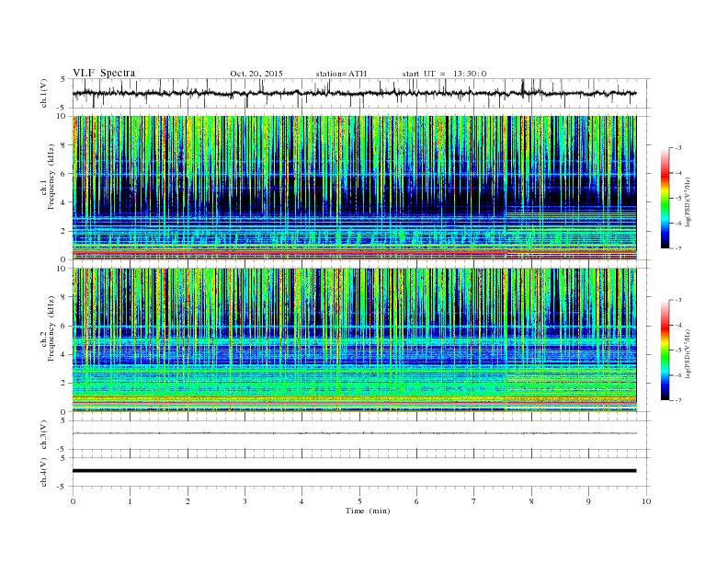Click time axis tick label "1"

130,501
